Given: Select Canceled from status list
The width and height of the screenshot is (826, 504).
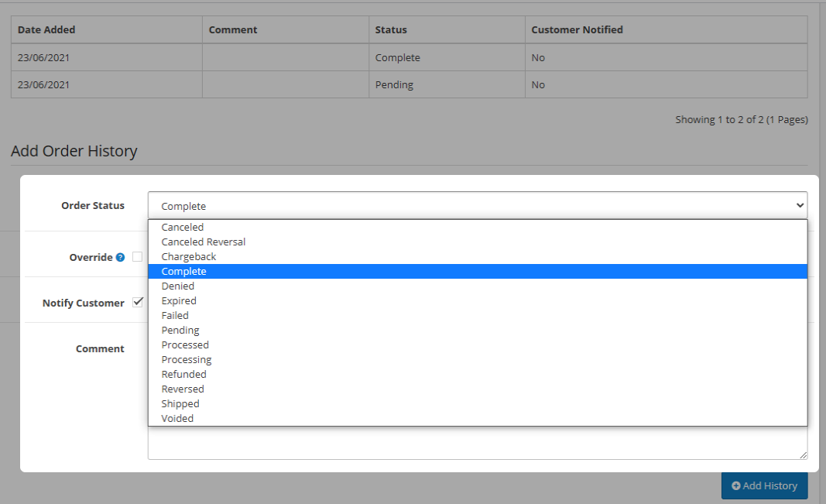Looking at the screenshot, I should [183, 228].
